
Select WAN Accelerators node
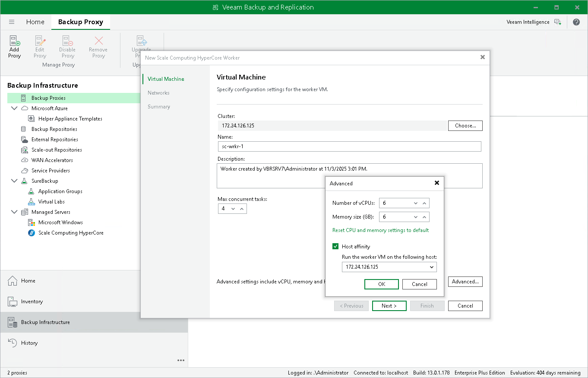tap(52, 160)
